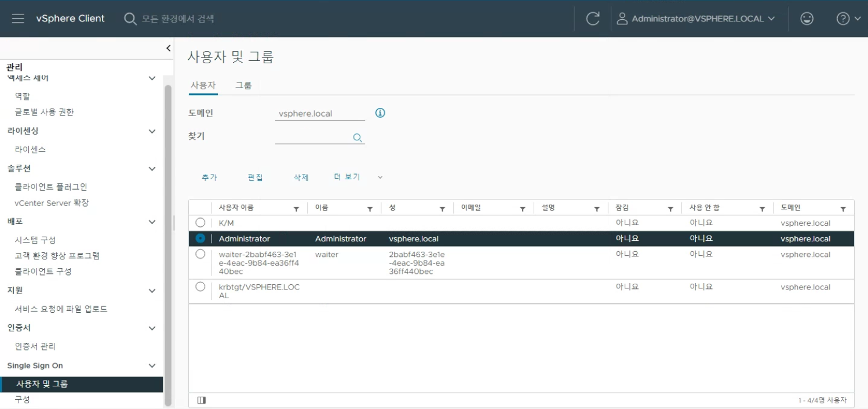868x409 pixels.
Task: Open the 더 보기 dropdown
Action: point(359,177)
